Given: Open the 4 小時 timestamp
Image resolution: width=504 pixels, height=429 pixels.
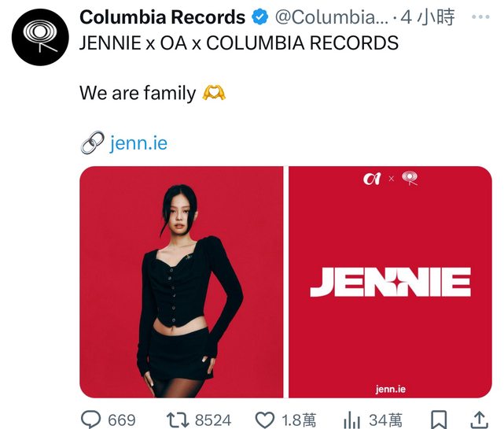Looking at the screenshot, I should (x=428, y=17).
